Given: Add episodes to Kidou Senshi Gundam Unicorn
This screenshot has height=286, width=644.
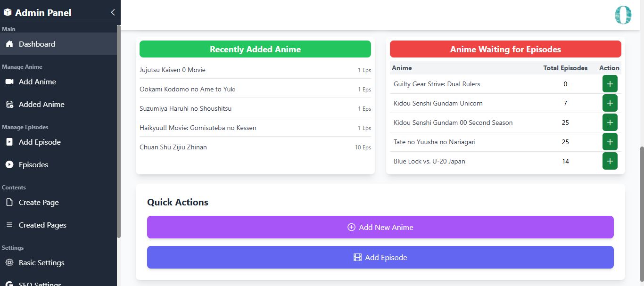Looking at the screenshot, I should tap(610, 103).
